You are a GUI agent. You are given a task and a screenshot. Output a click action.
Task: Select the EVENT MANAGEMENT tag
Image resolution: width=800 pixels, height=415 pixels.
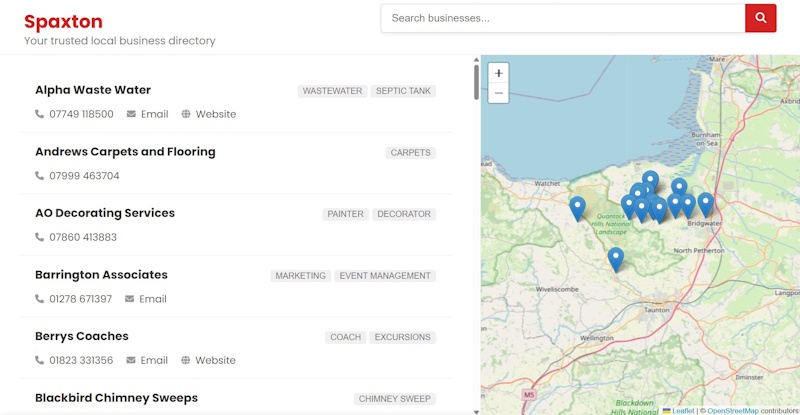(x=385, y=276)
